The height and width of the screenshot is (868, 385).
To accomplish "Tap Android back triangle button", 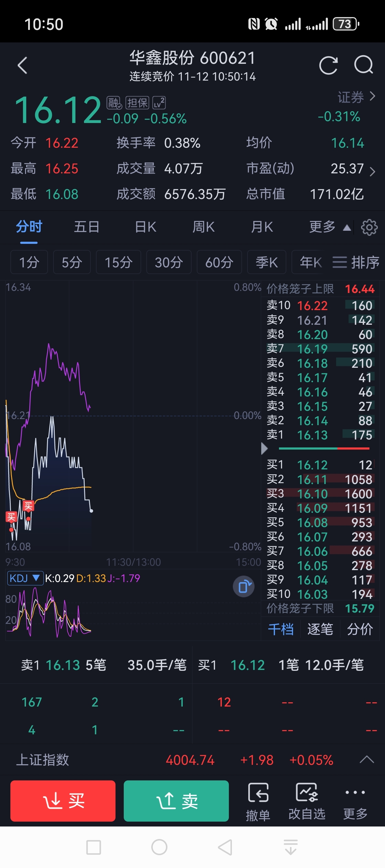I will click(225, 847).
